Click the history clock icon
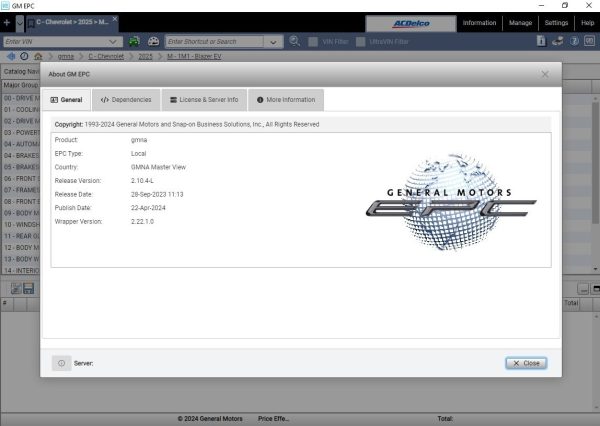This screenshot has height=426, width=600. 24,56
